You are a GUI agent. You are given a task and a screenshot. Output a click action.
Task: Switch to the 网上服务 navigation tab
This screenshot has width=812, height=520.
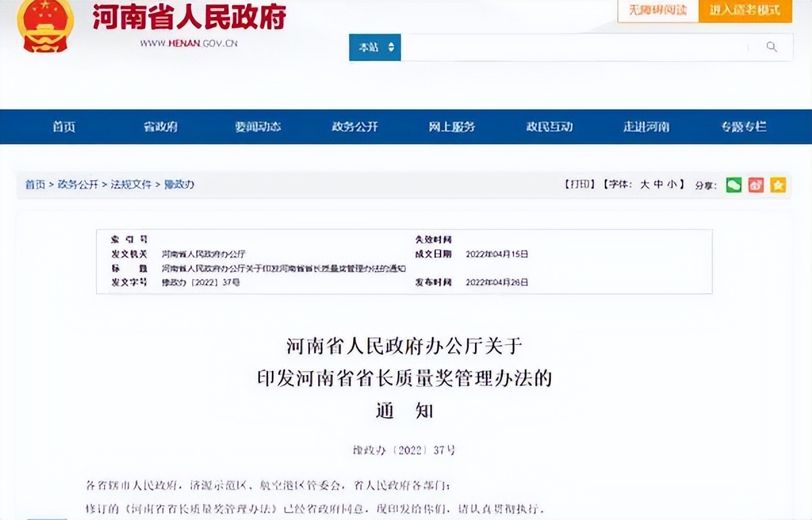452,127
